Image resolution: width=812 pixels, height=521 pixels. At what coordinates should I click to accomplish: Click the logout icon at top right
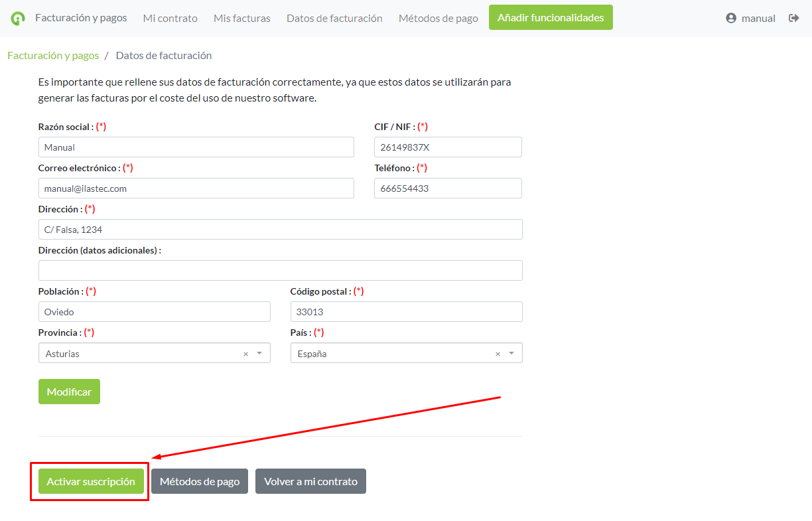coord(793,18)
